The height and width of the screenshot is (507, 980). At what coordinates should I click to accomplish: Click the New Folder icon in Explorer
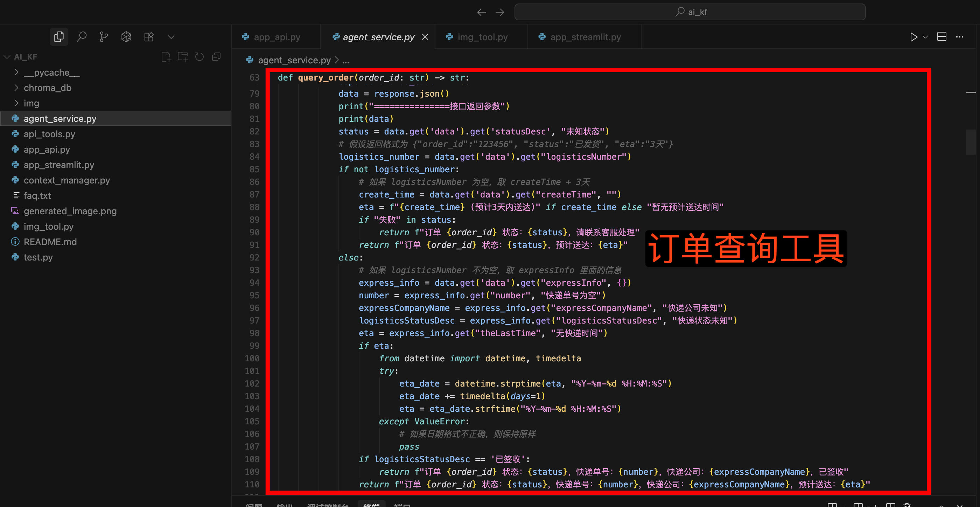click(x=183, y=56)
